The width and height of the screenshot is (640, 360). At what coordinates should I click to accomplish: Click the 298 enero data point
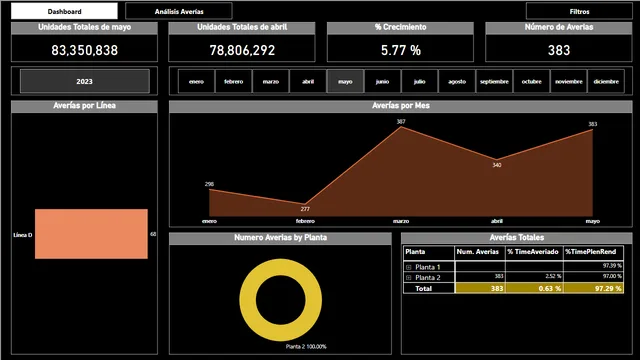(x=209, y=189)
